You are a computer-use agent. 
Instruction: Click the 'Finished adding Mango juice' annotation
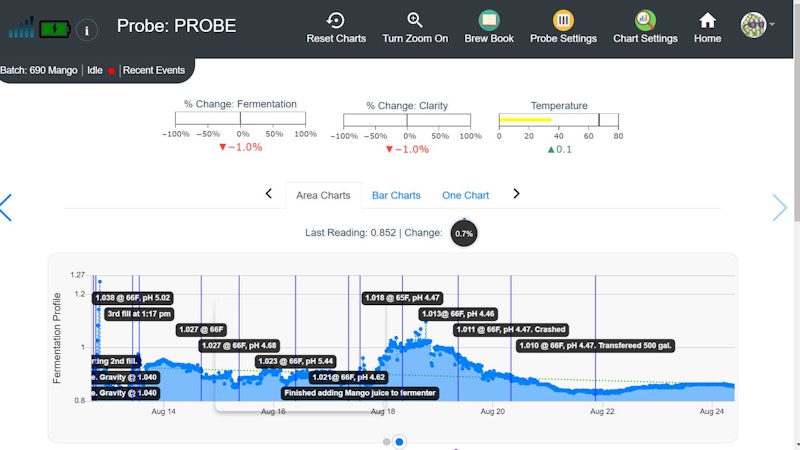360,393
